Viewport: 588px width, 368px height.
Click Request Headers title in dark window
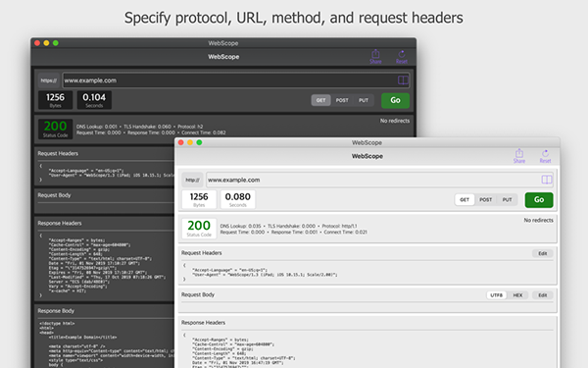coord(58,153)
